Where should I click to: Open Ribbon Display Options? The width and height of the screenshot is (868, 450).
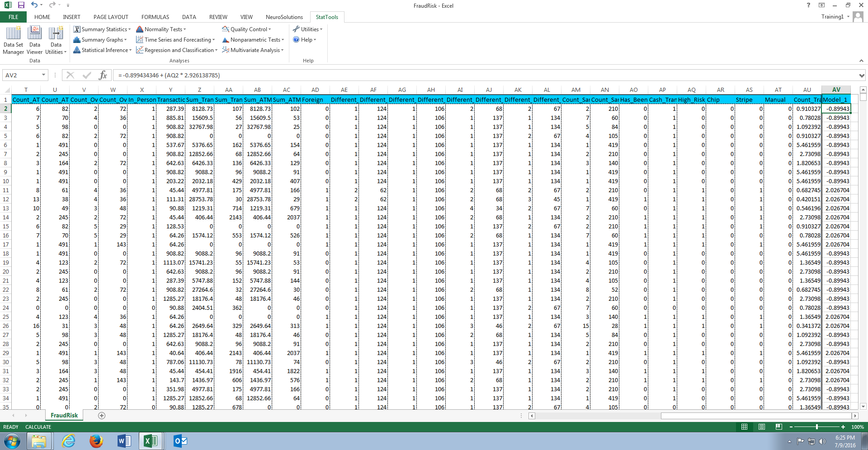(x=821, y=5)
